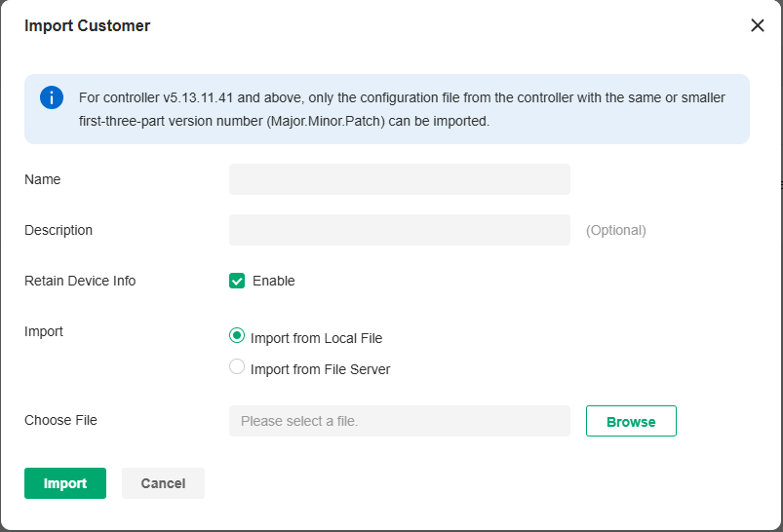Select the Import from File Server radio
Viewport: 783px width, 532px height.
click(x=237, y=367)
